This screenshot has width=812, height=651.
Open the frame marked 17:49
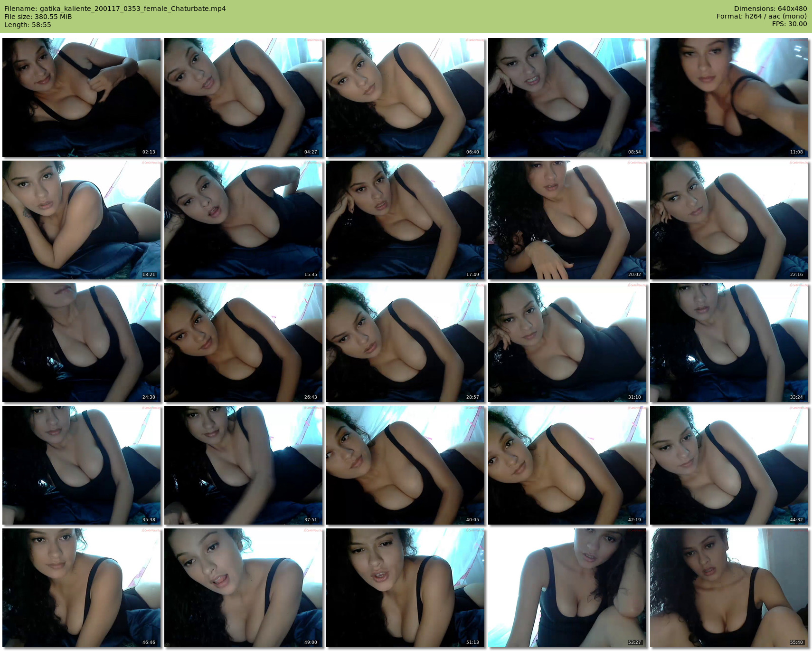tap(405, 220)
